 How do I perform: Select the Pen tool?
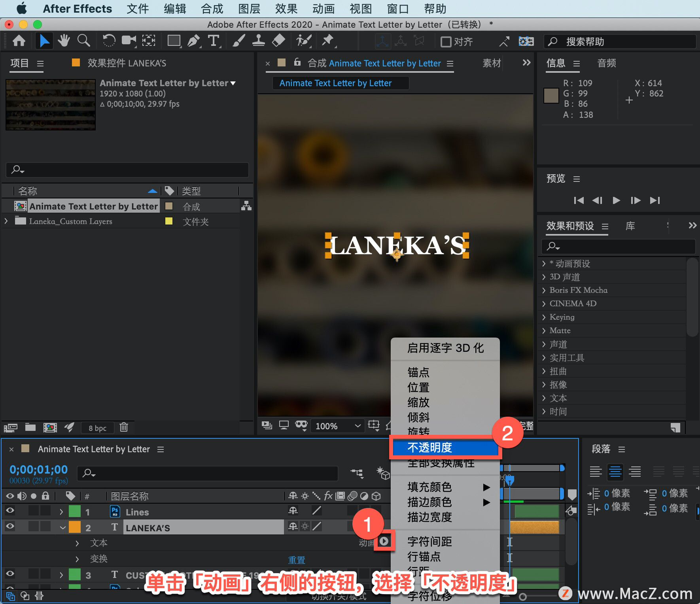[x=194, y=41]
